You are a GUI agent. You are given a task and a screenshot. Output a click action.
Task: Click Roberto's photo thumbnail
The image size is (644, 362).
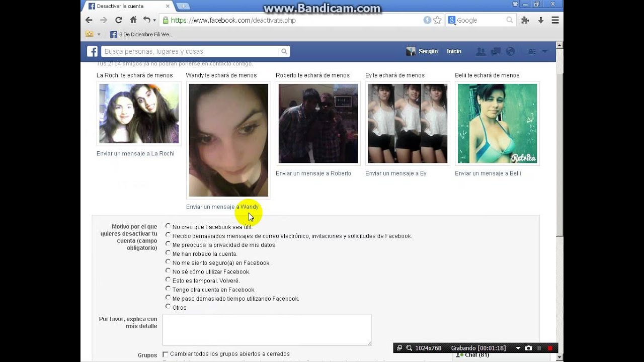318,123
